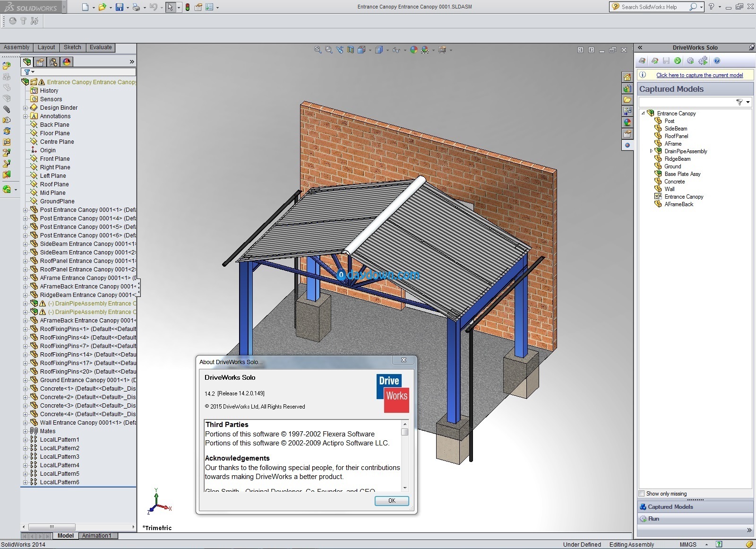Click the yellow tag icon in status bar
The width and height of the screenshot is (756, 549).
[749, 544]
